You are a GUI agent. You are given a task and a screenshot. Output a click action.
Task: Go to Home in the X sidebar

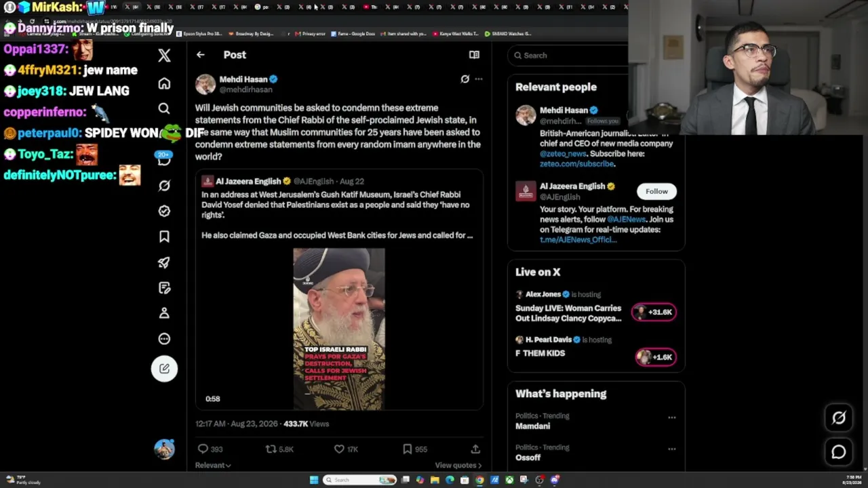pos(164,83)
